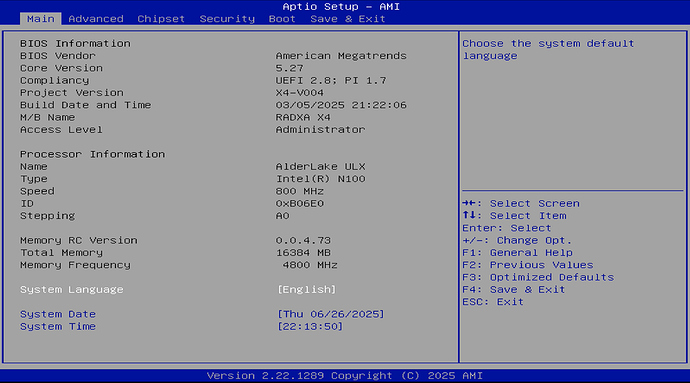Click the Core Version value 5.27

coord(290,68)
